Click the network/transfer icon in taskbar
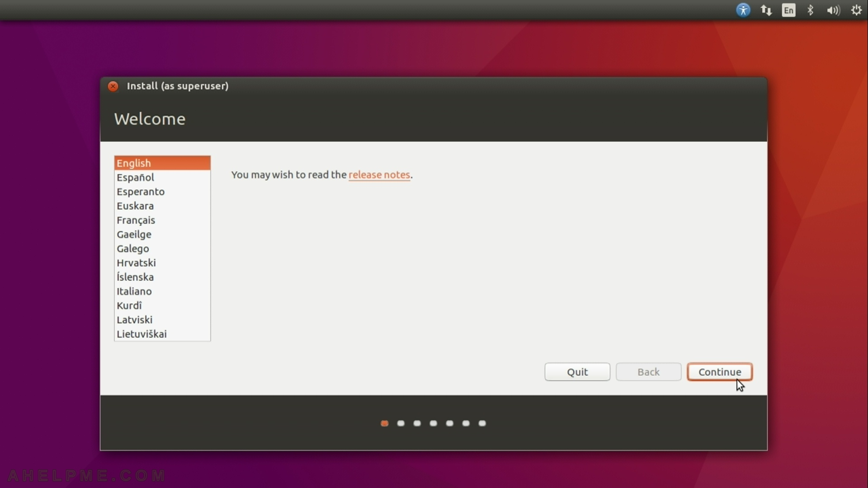868x488 pixels. [766, 10]
